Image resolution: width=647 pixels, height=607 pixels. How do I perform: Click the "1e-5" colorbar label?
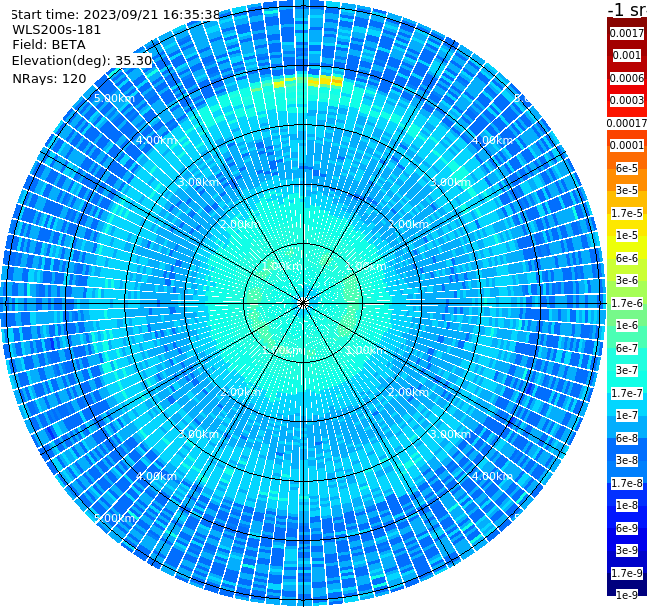[x=627, y=235]
